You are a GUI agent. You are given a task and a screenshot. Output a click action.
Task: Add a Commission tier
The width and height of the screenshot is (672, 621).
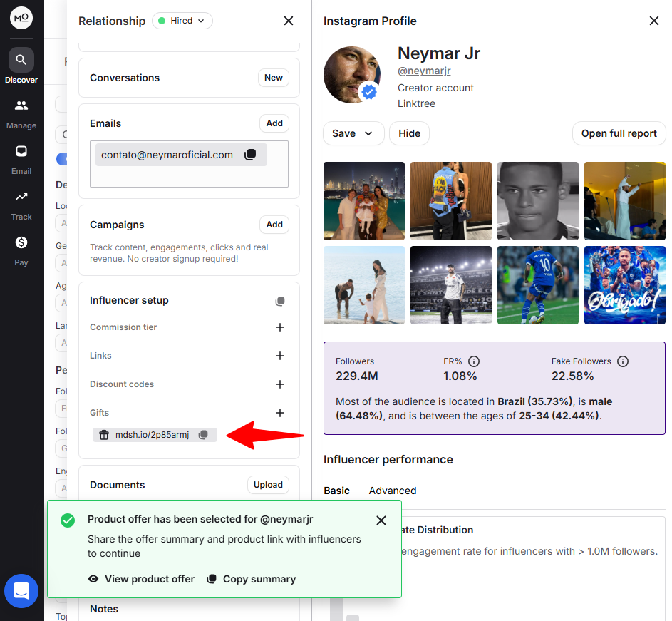[x=280, y=327]
